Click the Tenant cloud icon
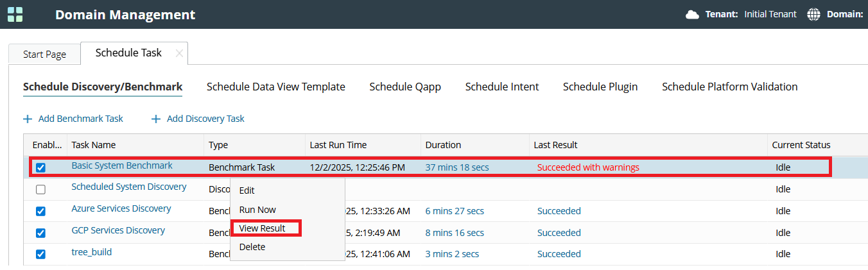The width and height of the screenshot is (868, 270). pyautogui.click(x=692, y=14)
